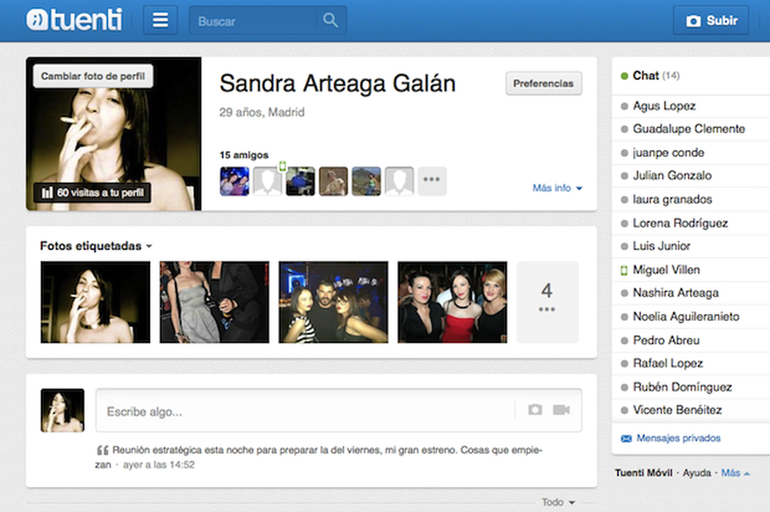This screenshot has width=770, height=512.
Task: Click the search magnifier icon
Action: tap(329, 20)
